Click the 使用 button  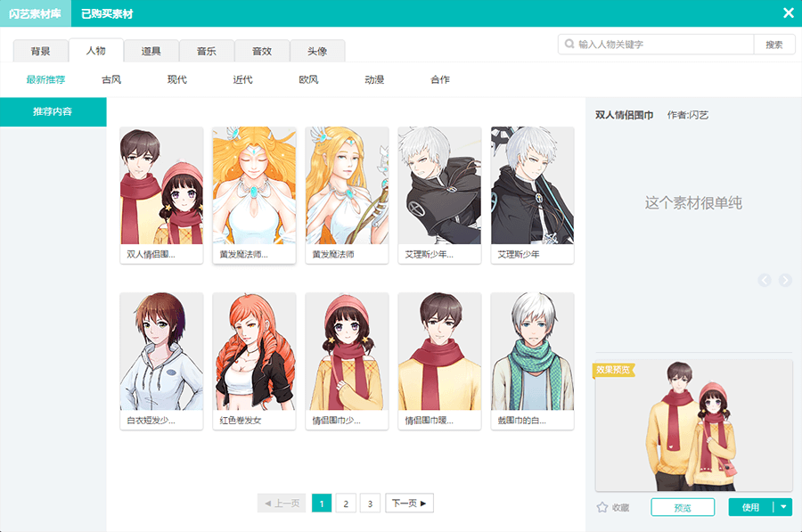click(x=751, y=507)
